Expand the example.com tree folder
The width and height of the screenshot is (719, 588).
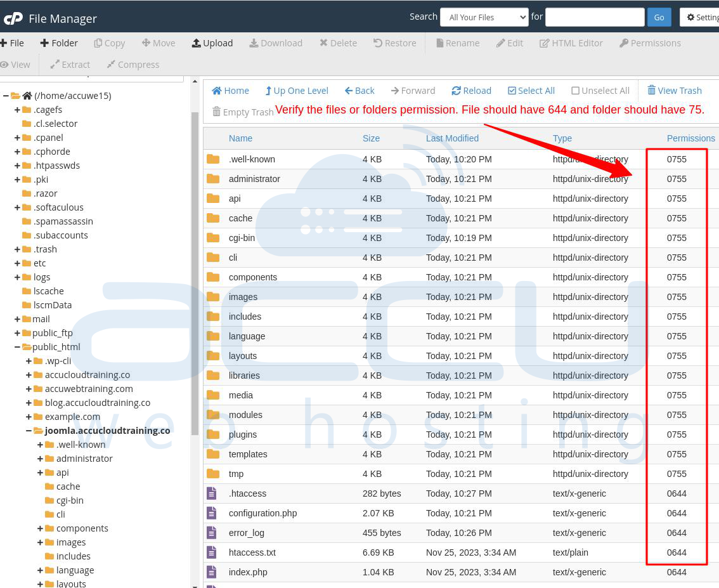(29, 417)
